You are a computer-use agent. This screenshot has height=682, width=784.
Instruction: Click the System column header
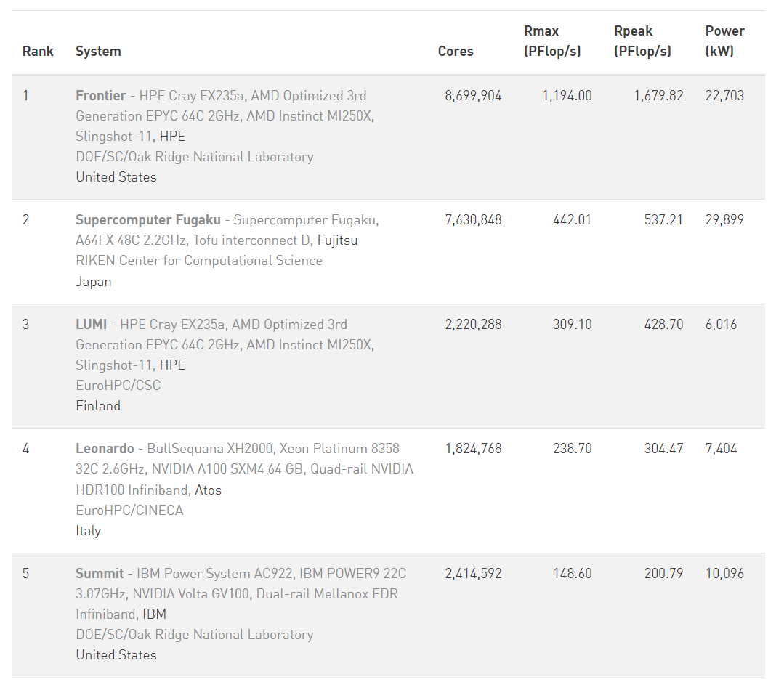(98, 52)
